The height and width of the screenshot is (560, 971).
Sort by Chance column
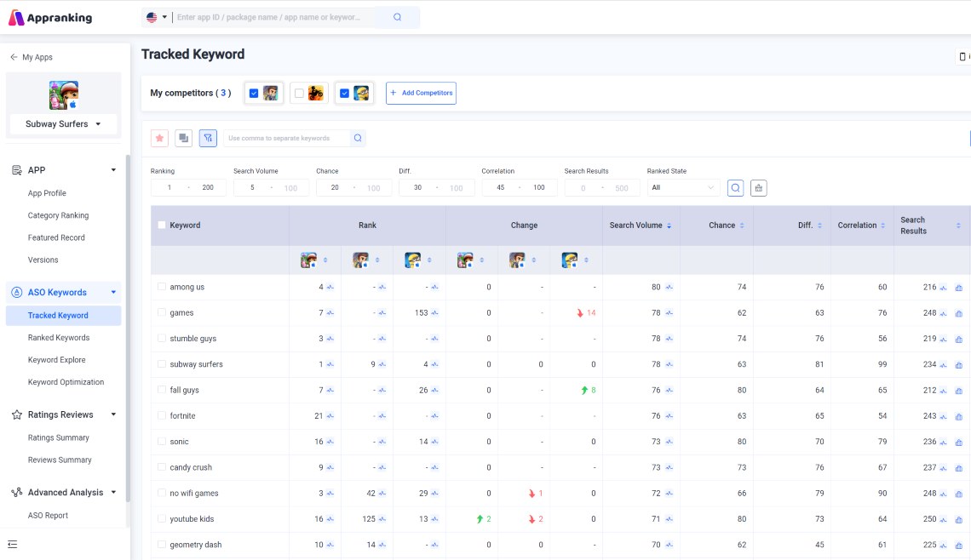(x=742, y=226)
